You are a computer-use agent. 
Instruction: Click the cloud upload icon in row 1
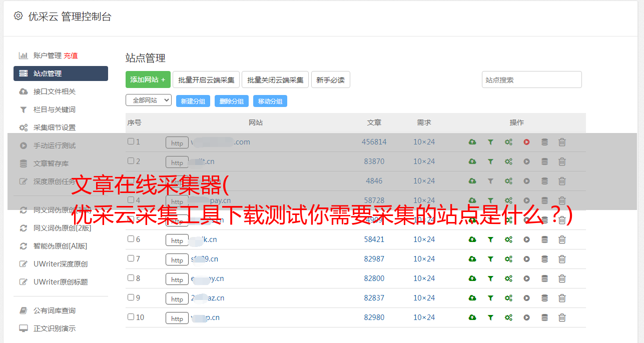472,142
